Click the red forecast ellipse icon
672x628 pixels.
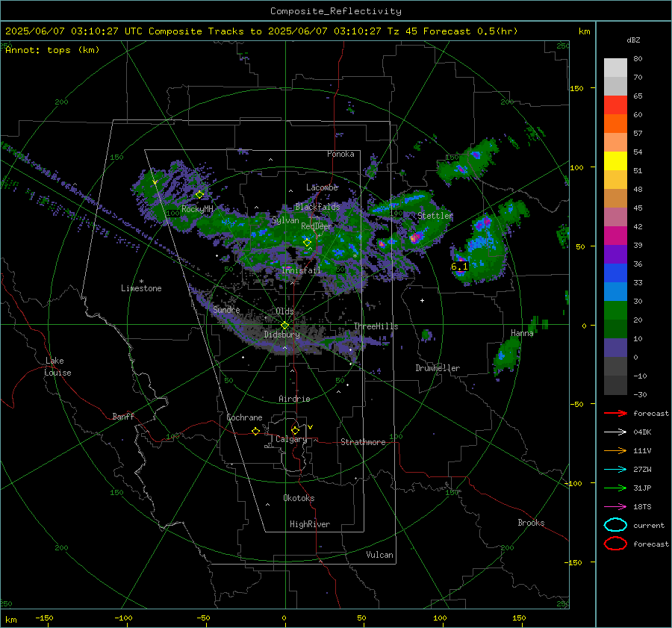click(x=615, y=544)
